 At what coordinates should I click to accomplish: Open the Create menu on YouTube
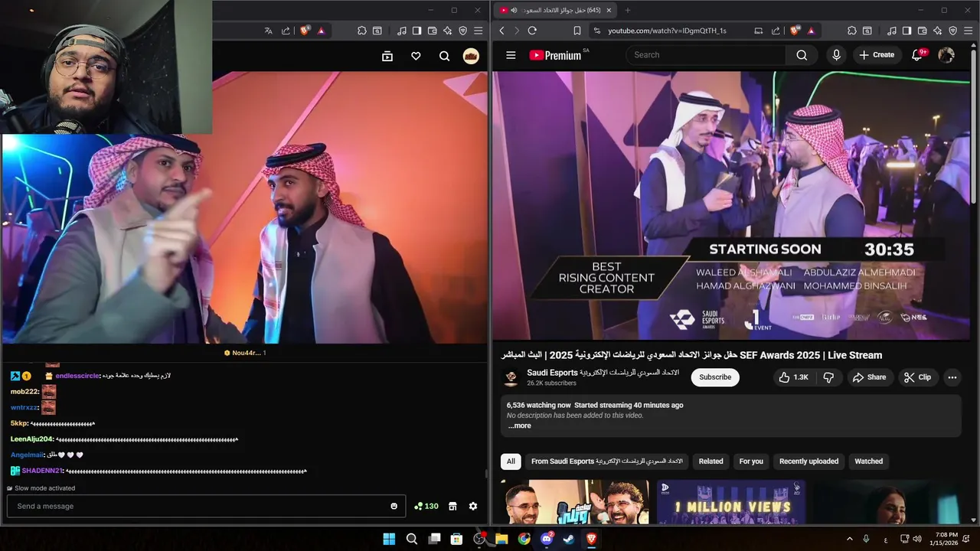877,55
